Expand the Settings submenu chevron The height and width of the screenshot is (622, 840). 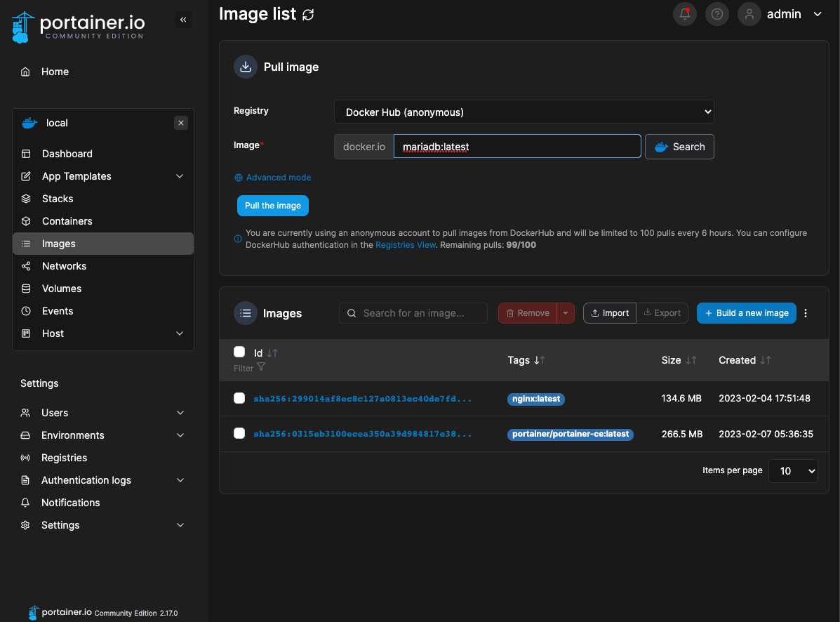pos(180,526)
